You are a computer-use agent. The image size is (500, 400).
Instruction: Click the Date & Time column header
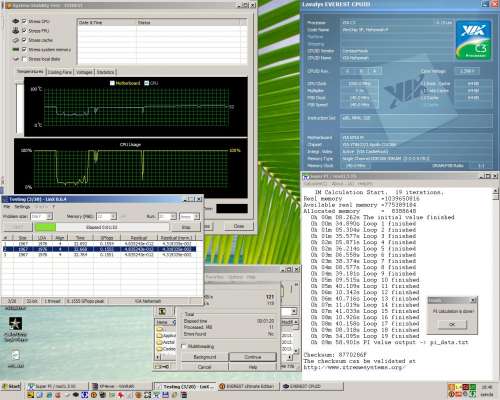107,22
